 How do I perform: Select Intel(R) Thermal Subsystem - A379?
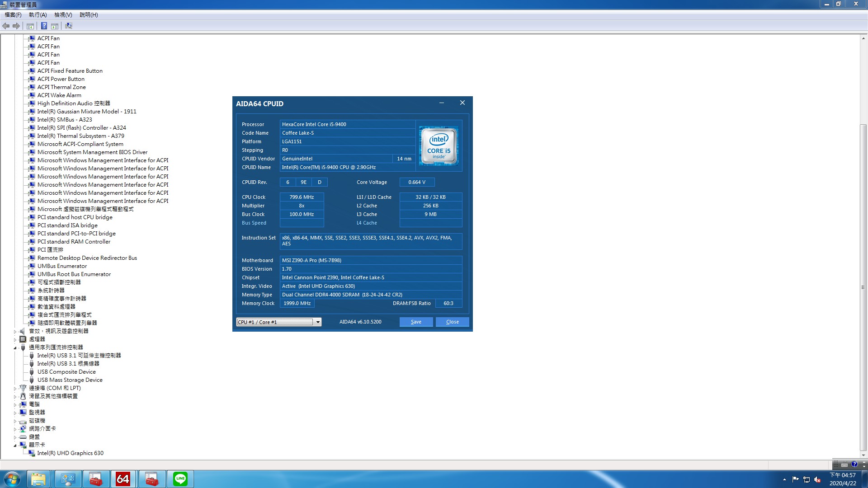80,136
